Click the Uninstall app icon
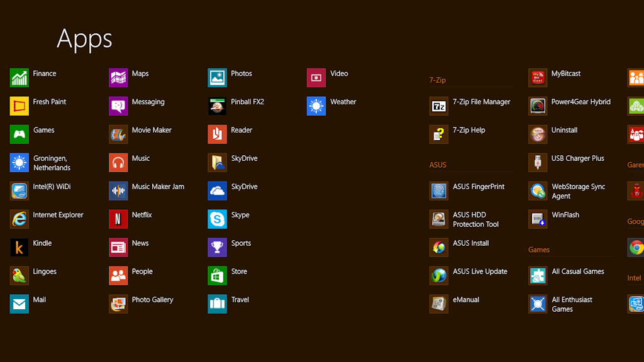Viewport: 644px width, 362px height. pyautogui.click(x=538, y=134)
